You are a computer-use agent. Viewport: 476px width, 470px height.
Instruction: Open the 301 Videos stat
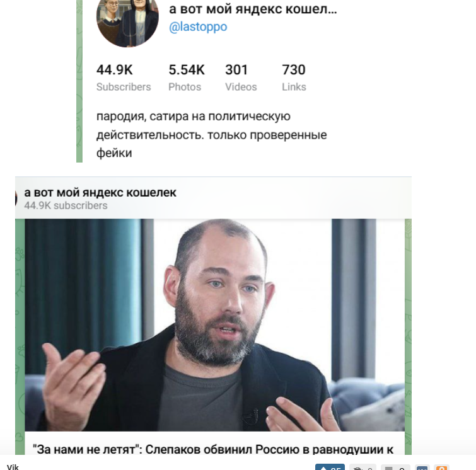[241, 77]
